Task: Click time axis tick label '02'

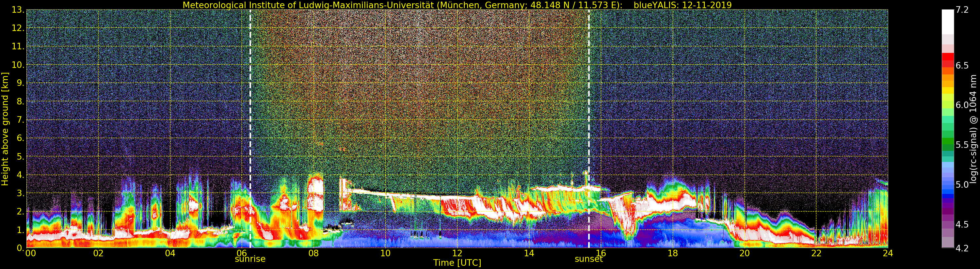Action: tap(98, 253)
